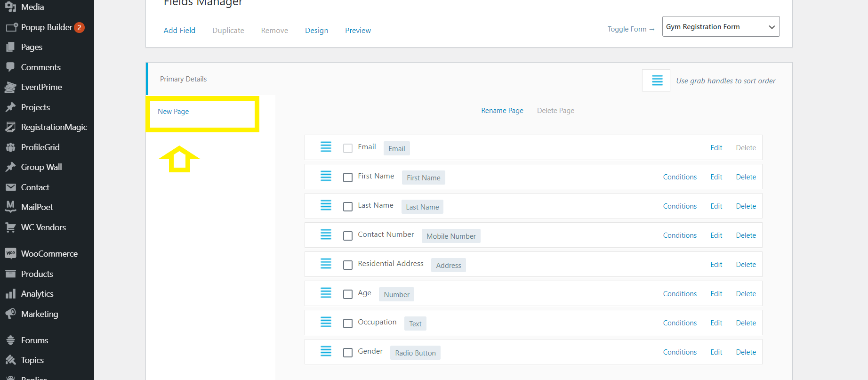Open Conditions for the Age field

click(680, 294)
